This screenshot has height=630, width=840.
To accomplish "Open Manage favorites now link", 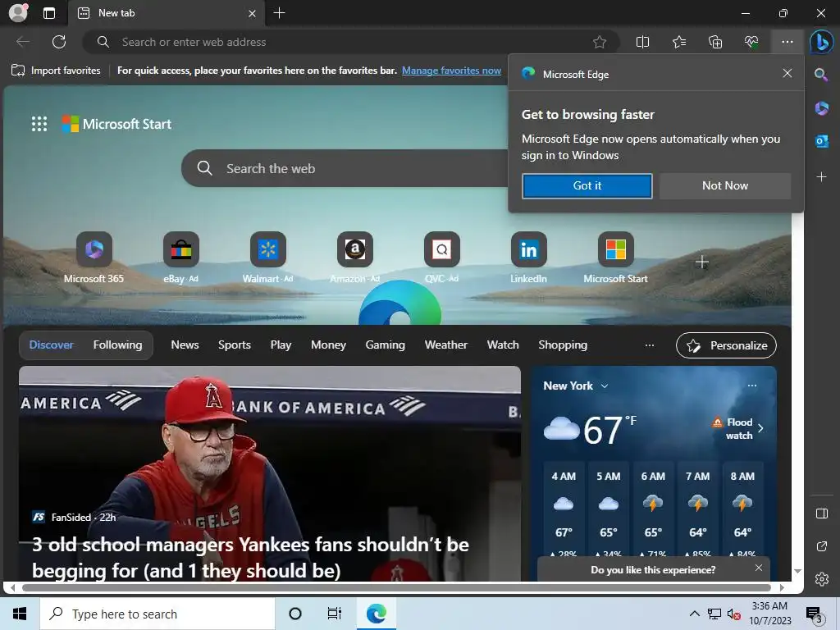I will point(451,71).
